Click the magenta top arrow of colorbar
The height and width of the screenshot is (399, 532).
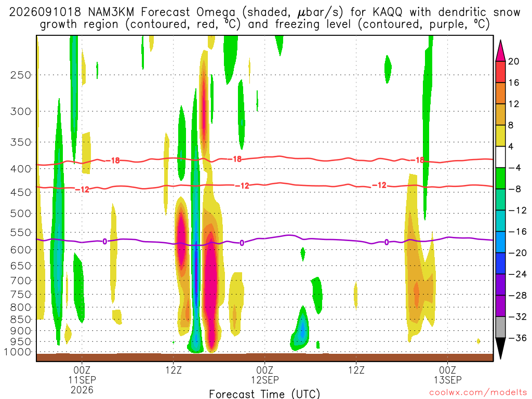pos(500,50)
